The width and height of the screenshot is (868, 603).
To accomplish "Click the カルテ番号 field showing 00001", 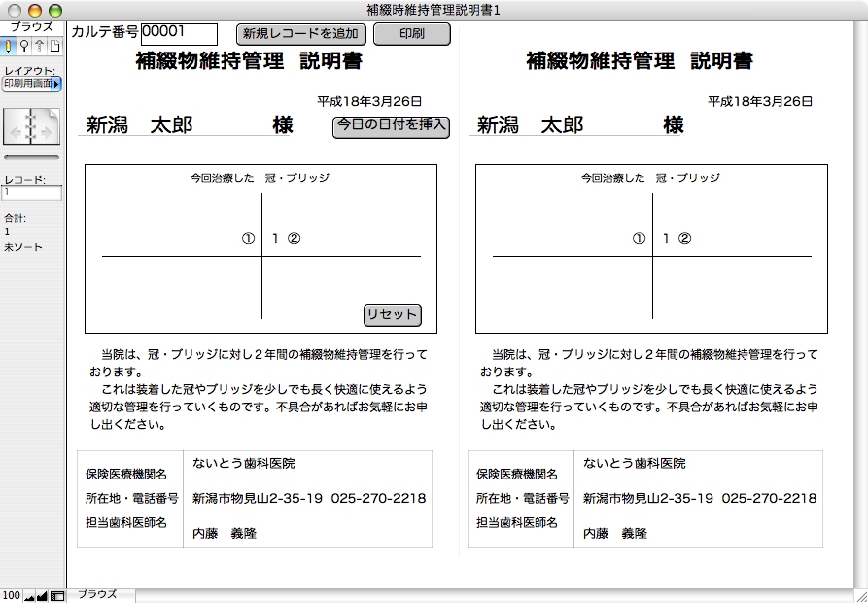I will pos(180,34).
